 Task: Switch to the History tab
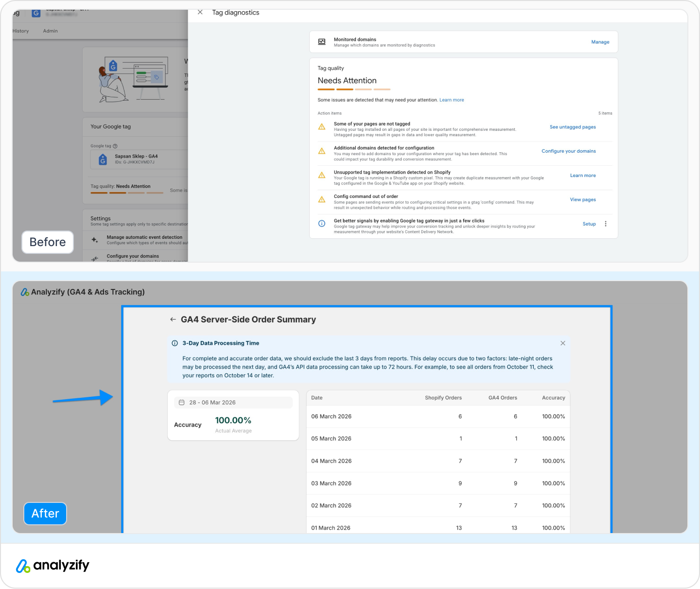(20, 31)
